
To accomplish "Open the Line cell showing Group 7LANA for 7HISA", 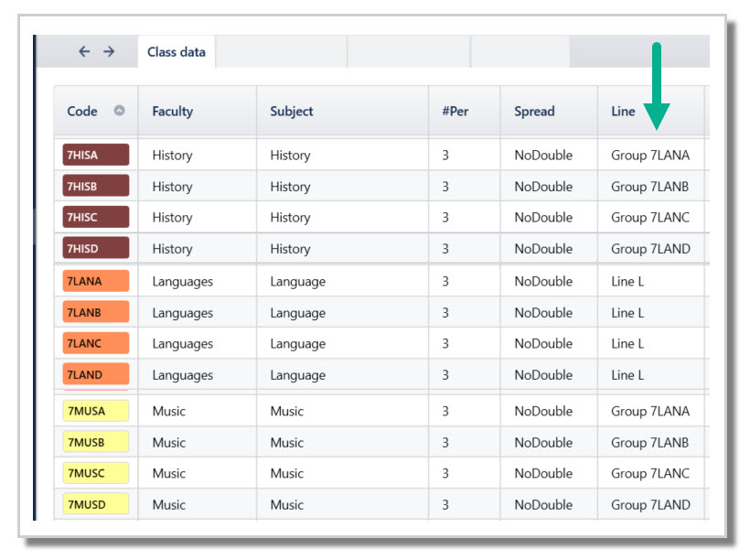I will tap(650, 156).
